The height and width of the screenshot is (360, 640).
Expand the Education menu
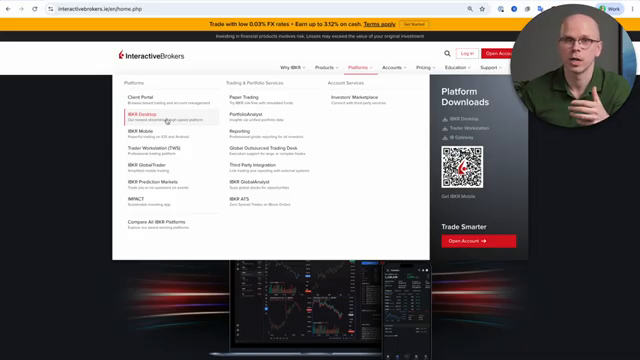click(x=458, y=68)
